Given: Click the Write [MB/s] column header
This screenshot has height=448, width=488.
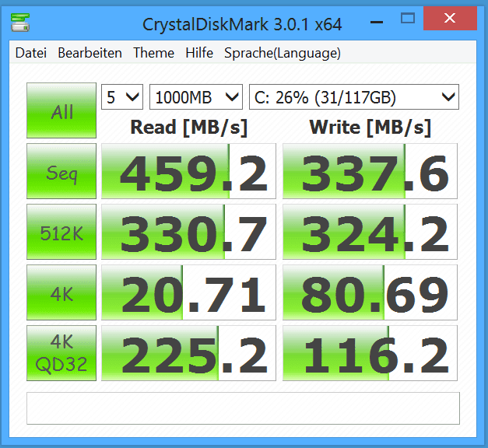Looking at the screenshot, I should coord(370,128).
